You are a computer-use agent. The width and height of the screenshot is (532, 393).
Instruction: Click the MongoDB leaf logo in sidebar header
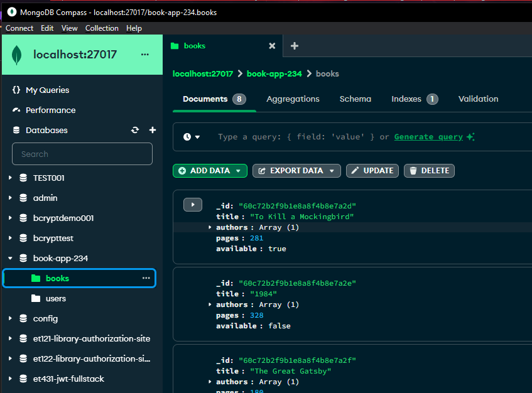16,55
